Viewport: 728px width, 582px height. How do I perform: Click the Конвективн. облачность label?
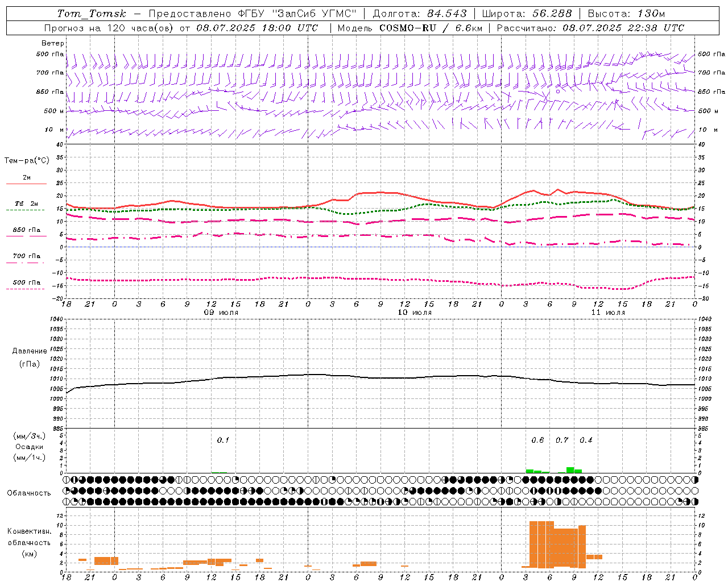pyautogui.click(x=30, y=537)
